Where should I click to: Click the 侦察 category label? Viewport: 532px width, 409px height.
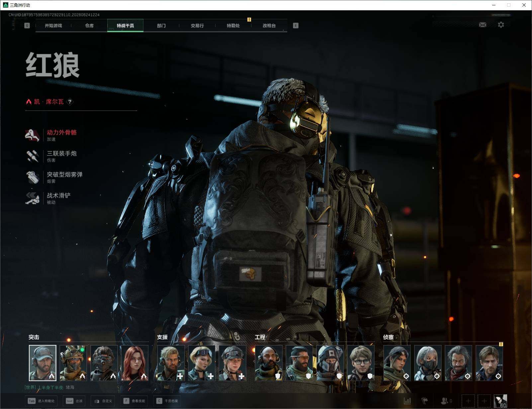[388, 337]
